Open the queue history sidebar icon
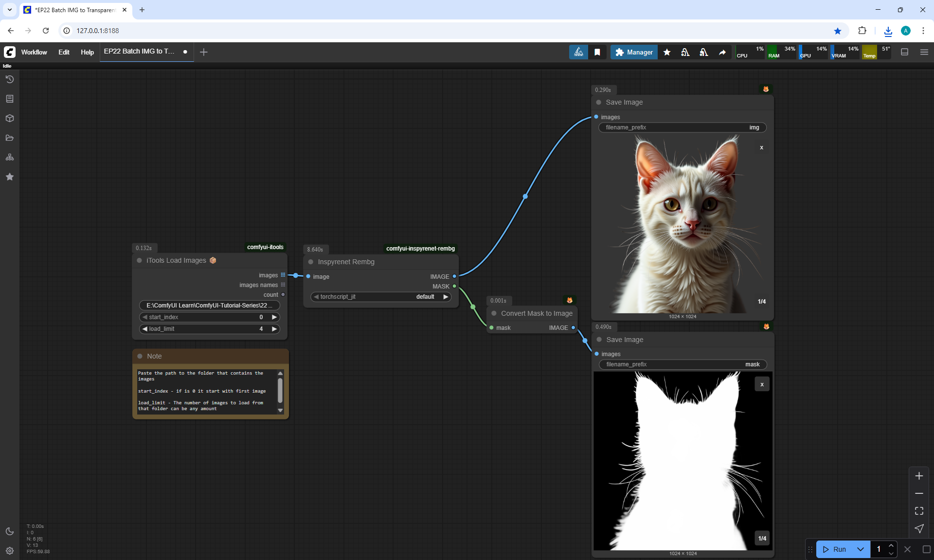 click(x=10, y=79)
